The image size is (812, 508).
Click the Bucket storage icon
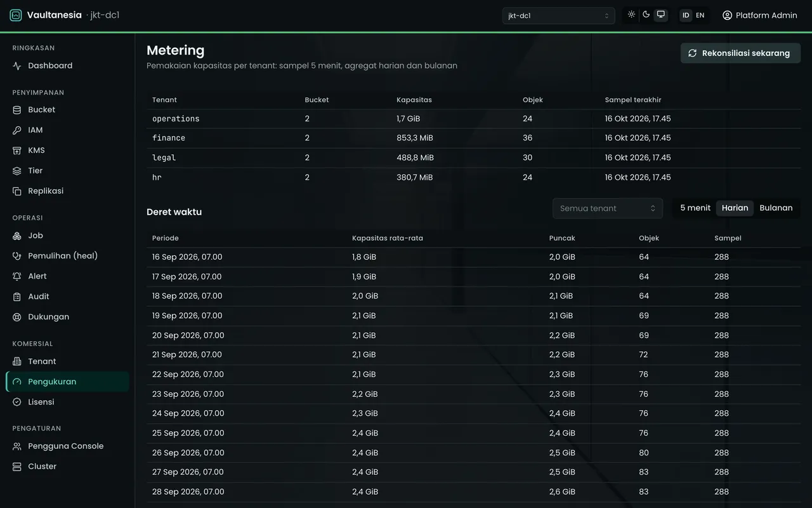(17, 110)
